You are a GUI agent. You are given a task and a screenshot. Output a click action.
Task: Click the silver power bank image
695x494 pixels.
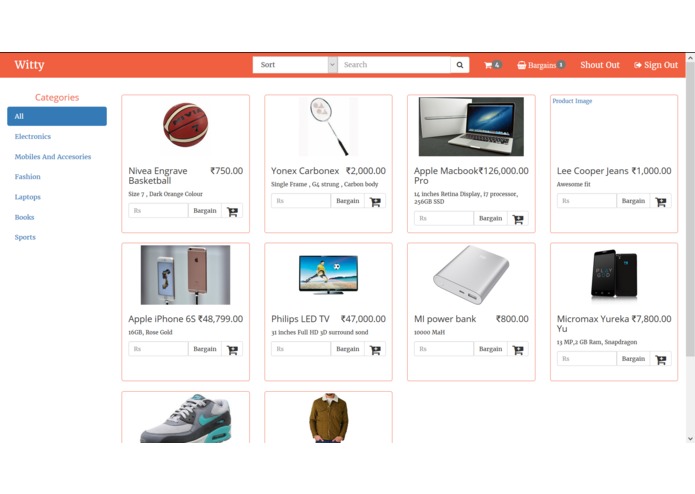pyautogui.click(x=471, y=275)
